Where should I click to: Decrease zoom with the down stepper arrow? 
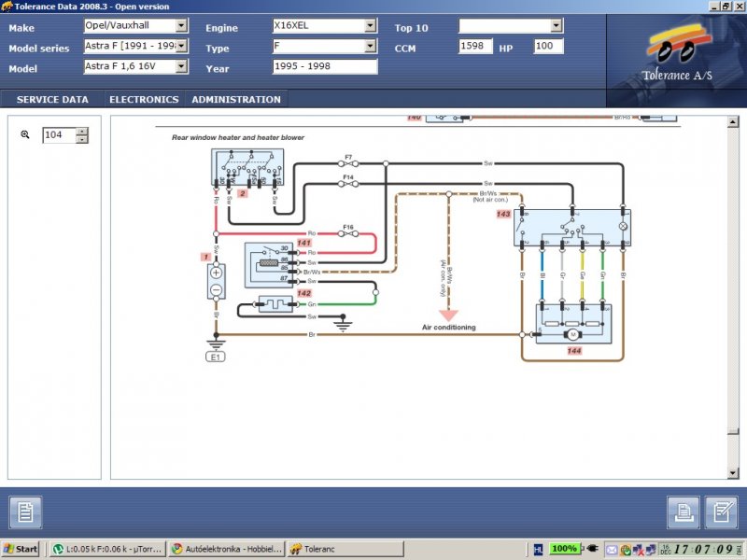[x=82, y=139]
